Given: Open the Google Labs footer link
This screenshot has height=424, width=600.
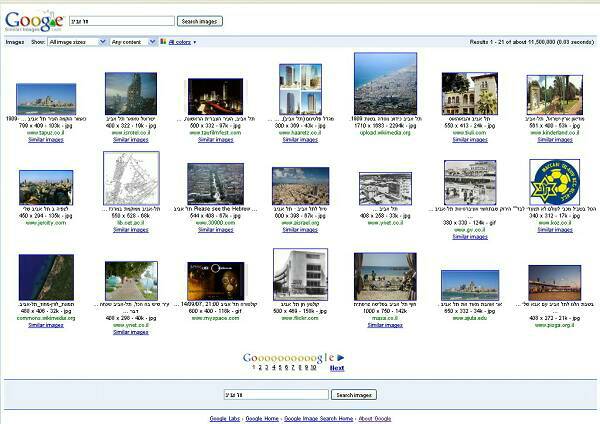Looking at the screenshot, I should [225, 419].
